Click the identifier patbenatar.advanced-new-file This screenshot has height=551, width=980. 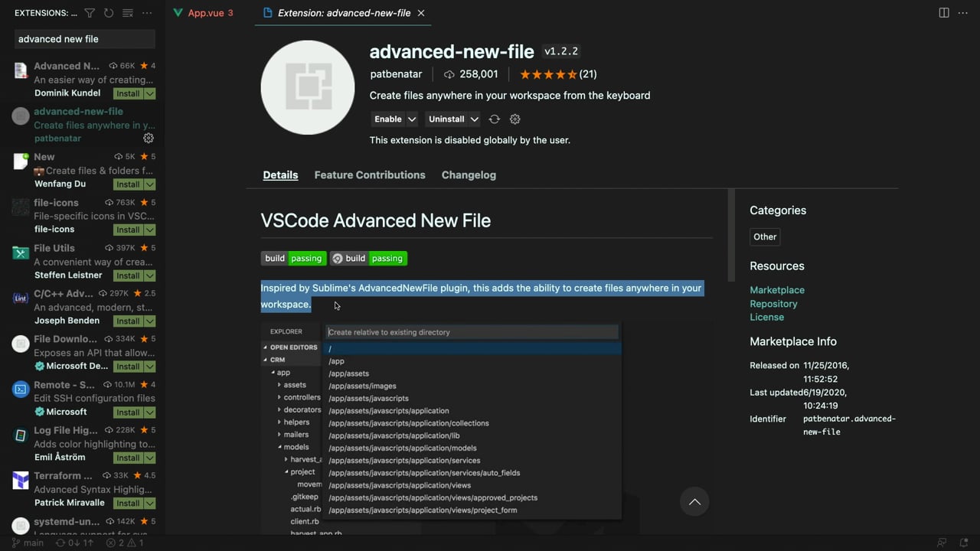(x=849, y=425)
